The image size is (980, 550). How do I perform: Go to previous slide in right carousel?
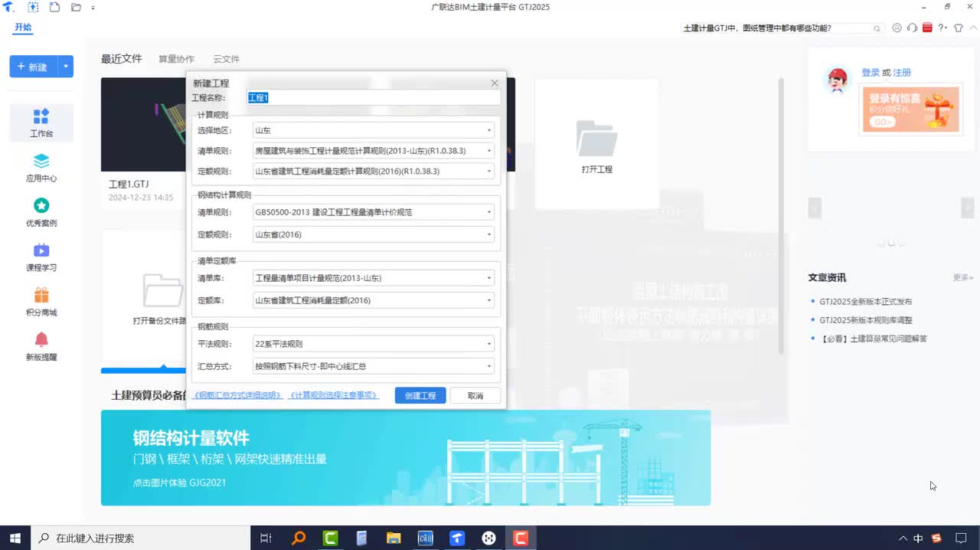tap(815, 208)
